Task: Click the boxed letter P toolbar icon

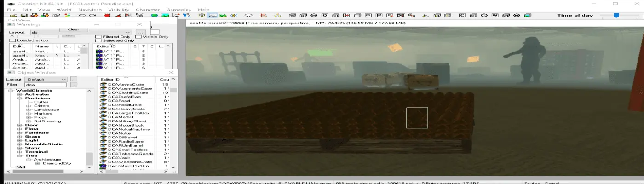Action: pyautogui.click(x=379, y=15)
